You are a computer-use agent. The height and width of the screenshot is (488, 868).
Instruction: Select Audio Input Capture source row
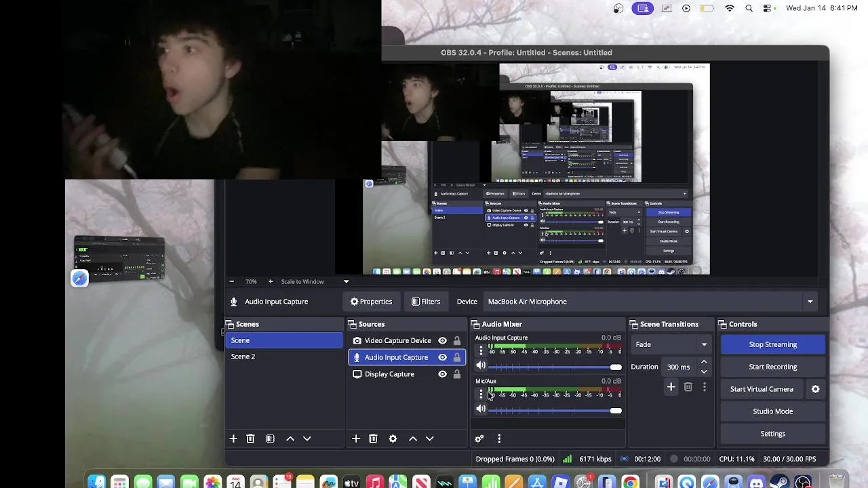406,357
